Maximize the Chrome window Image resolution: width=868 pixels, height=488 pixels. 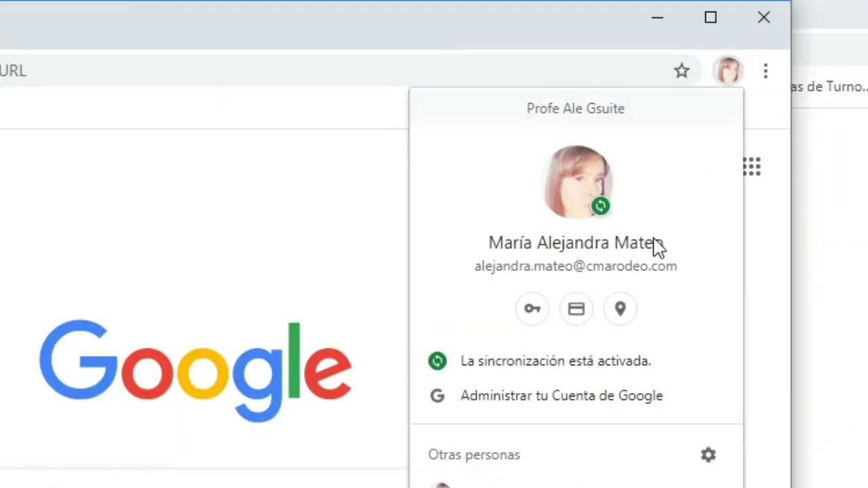[711, 18]
